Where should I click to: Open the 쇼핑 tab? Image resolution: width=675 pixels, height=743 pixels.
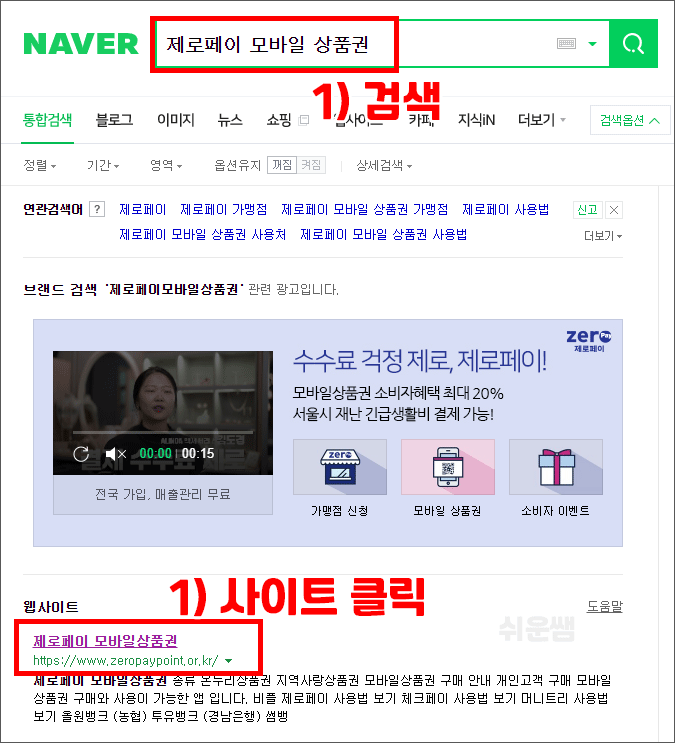tap(279, 120)
